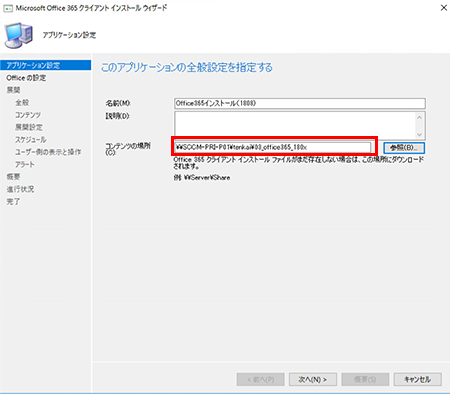This screenshot has width=450, height=394.
Task: Click the コンテンツの場所 path input field
Action: pos(272,147)
